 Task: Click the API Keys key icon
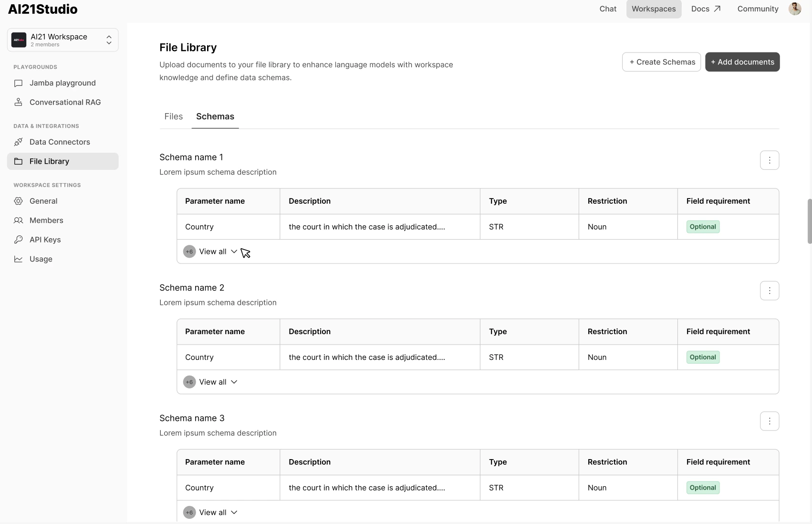pos(19,240)
